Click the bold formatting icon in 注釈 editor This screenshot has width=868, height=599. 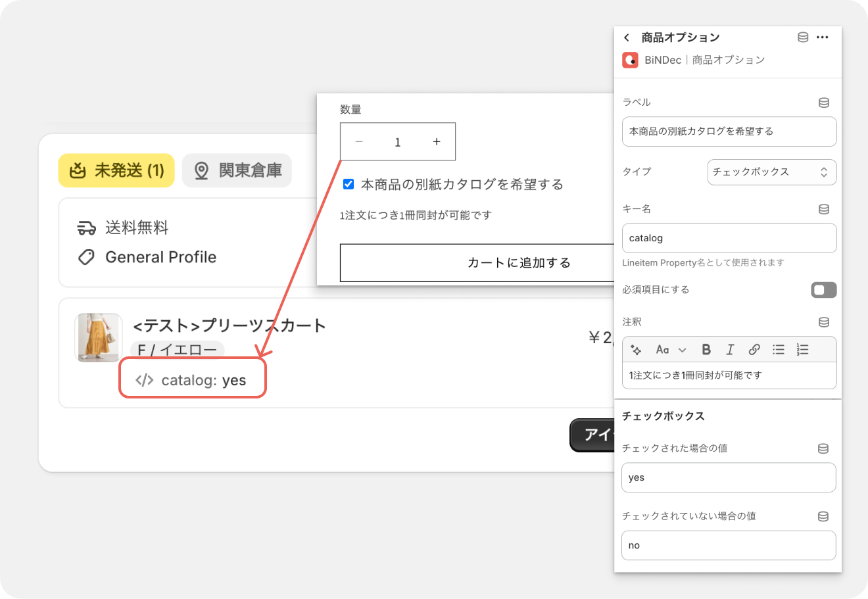pyautogui.click(x=706, y=350)
